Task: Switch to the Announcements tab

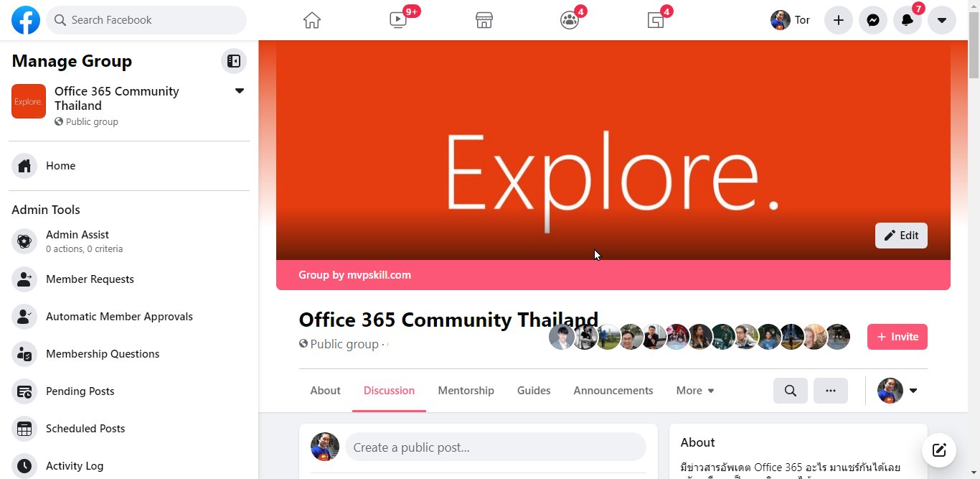Action: (613, 391)
